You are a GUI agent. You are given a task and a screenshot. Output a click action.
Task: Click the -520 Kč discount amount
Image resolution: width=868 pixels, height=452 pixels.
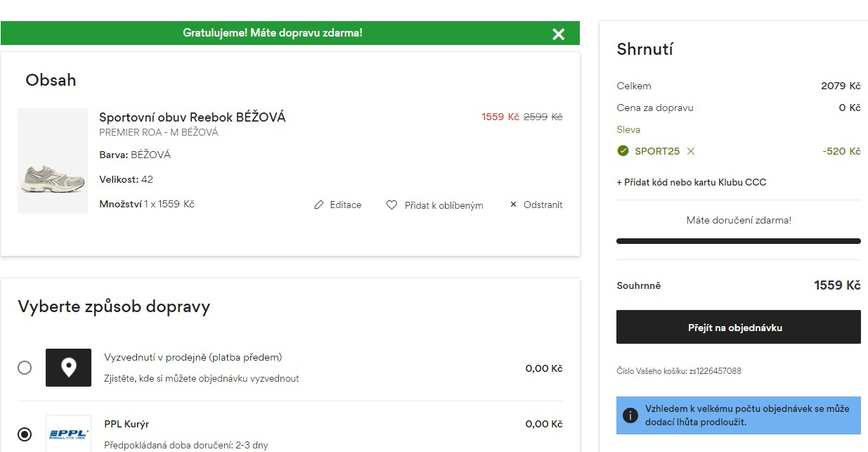(841, 151)
